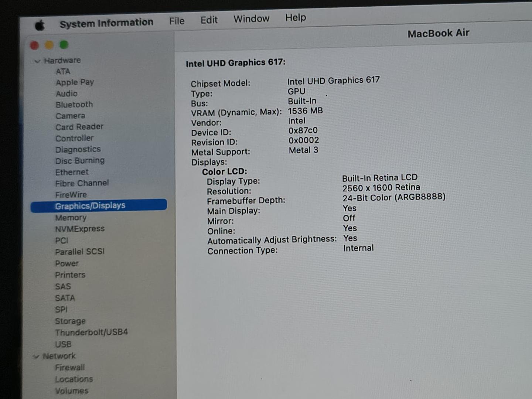Click the 'Color LCD:' display heading

pyautogui.click(x=225, y=171)
